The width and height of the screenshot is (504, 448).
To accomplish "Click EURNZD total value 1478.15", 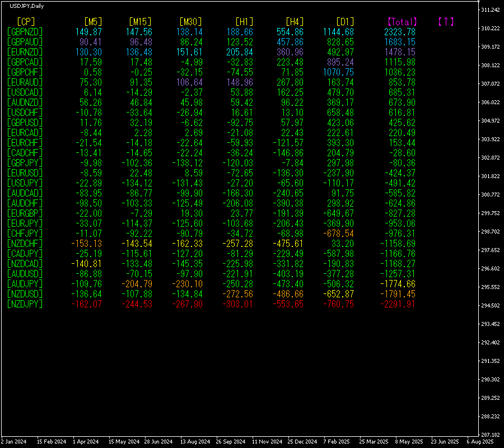I will click(x=400, y=52).
